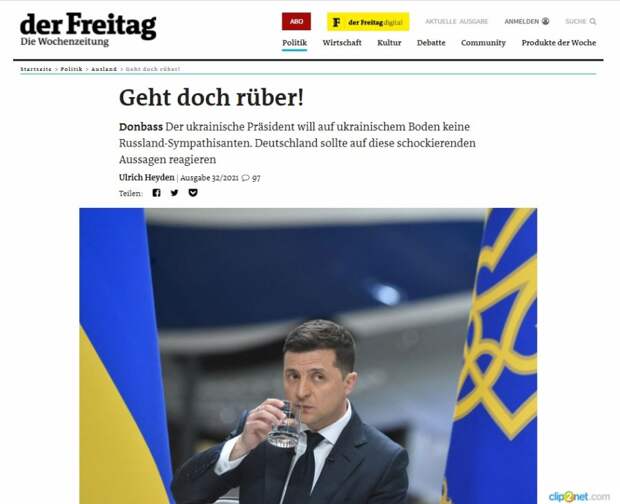Open author Ulrich Heyden's page
This screenshot has width=620, height=504.
[147, 177]
